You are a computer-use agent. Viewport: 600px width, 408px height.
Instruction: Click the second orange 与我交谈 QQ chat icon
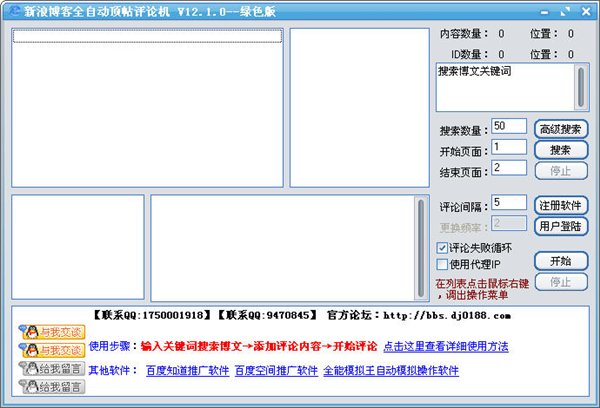(x=52, y=350)
